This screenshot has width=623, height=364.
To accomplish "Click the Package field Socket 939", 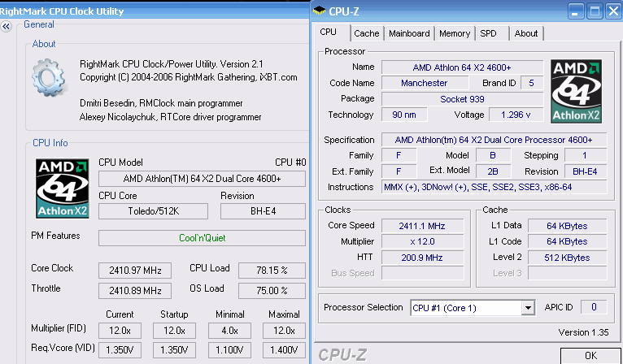I will click(x=462, y=99).
